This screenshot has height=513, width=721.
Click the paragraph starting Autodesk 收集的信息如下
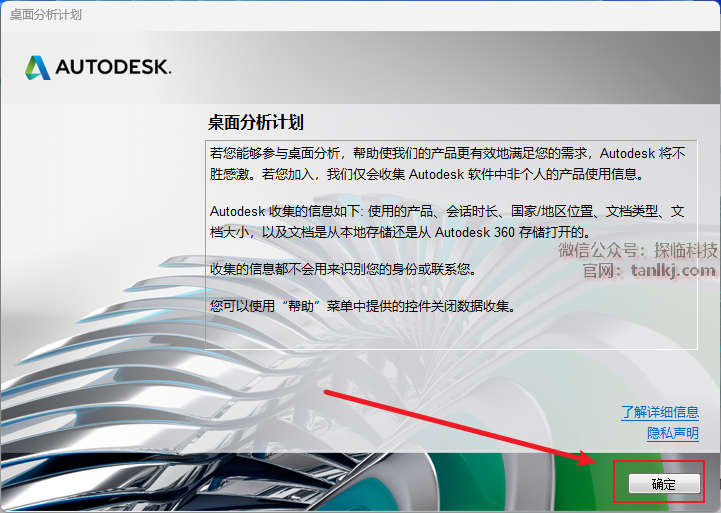447,222
